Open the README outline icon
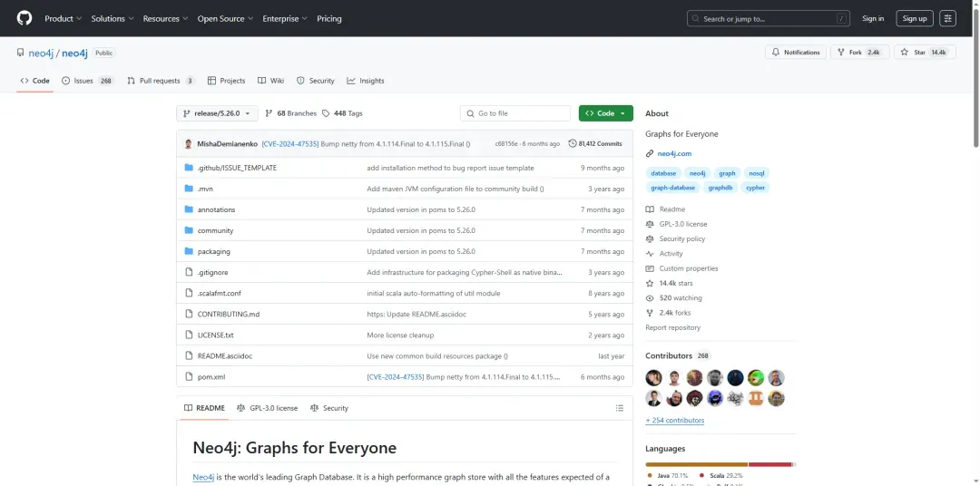The height and width of the screenshot is (486, 980). click(x=620, y=408)
